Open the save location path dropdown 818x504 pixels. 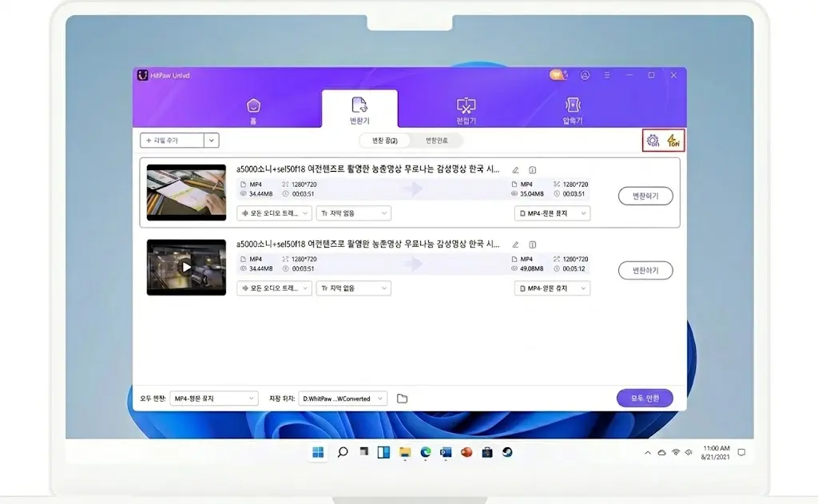click(x=343, y=399)
